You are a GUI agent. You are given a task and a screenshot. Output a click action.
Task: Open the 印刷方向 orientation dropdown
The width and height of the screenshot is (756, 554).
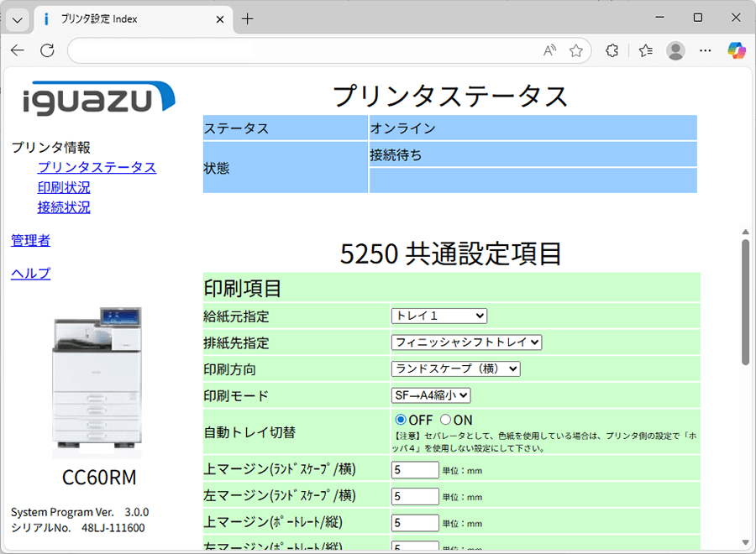[x=454, y=368]
